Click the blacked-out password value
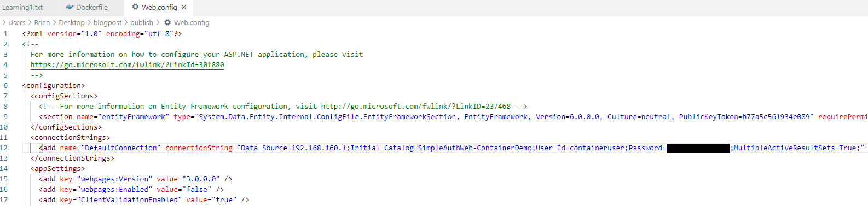Image resolution: width=868 pixels, height=206 pixels. click(x=698, y=148)
